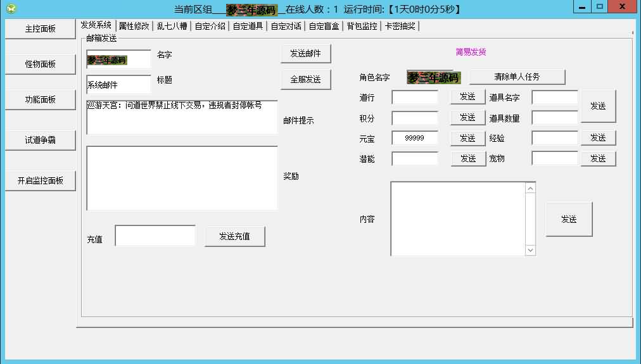Focus the 标题 field containing 系统邮件

pyautogui.click(x=118, y=85)
